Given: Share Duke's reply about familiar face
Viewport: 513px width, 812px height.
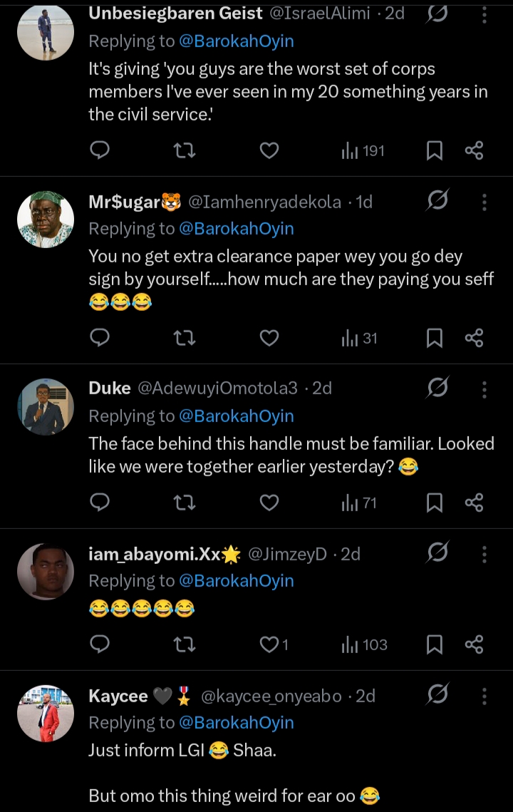Looking at the screenshot, I should pyautogui.click(x=474, y=503).
